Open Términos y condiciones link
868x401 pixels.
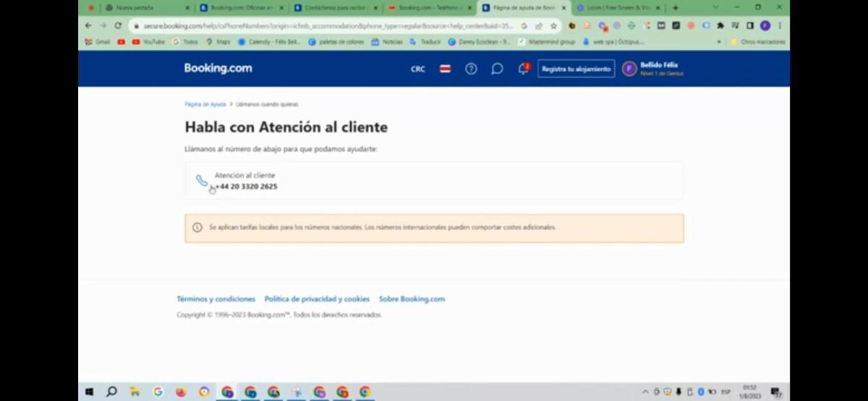point(216,299)
